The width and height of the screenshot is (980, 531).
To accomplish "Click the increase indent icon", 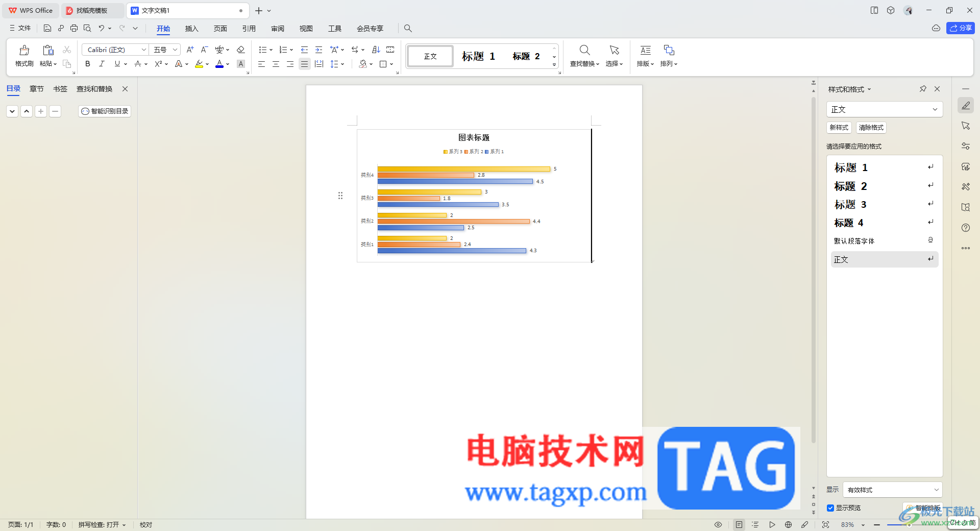I will coord(318,50).
